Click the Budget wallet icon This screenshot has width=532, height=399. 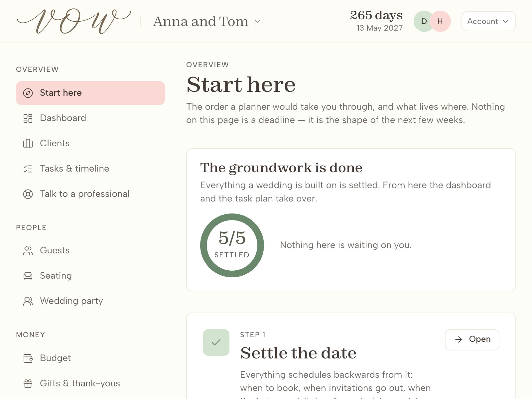point(28,358)
